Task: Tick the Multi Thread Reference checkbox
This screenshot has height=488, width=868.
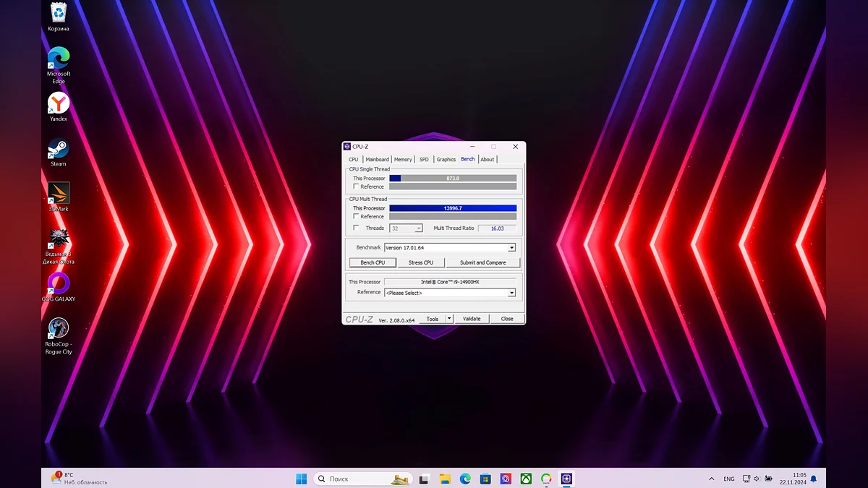Action: point(356,216)
